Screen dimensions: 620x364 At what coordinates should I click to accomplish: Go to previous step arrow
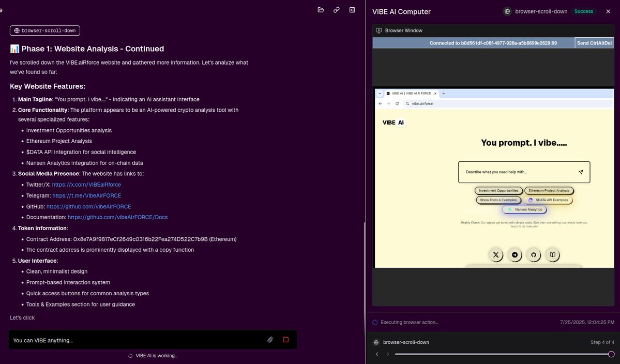[x=377, y=354]
